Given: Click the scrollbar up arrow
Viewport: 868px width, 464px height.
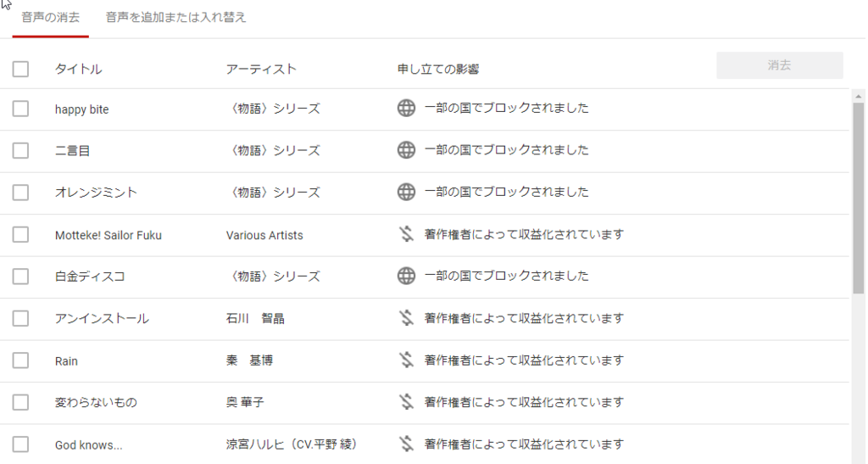Looking at the screenshot, I should pyautogui.click(x=859, y=97).
